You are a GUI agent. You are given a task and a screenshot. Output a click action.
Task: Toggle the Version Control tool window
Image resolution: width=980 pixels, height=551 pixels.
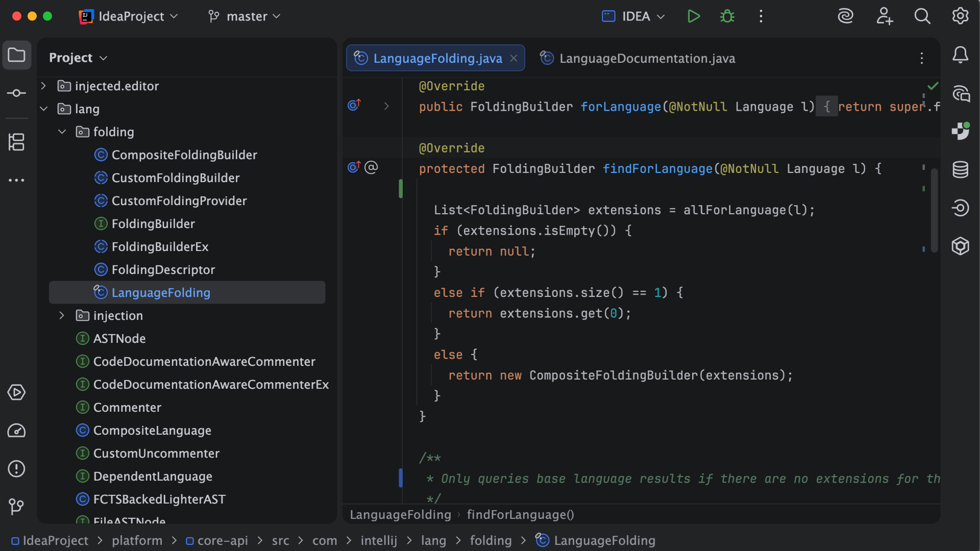[x=17, y=507]
